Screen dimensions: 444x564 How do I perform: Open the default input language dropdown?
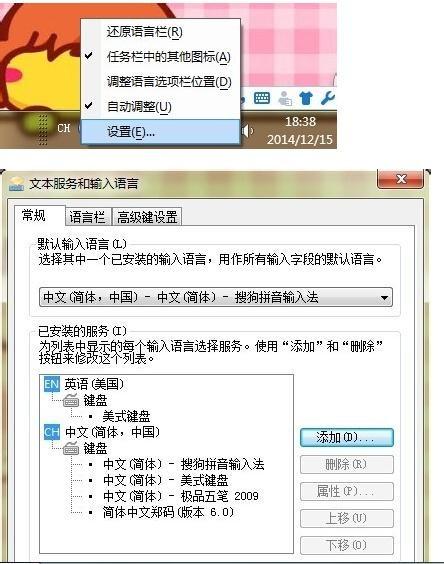(216, 297)
